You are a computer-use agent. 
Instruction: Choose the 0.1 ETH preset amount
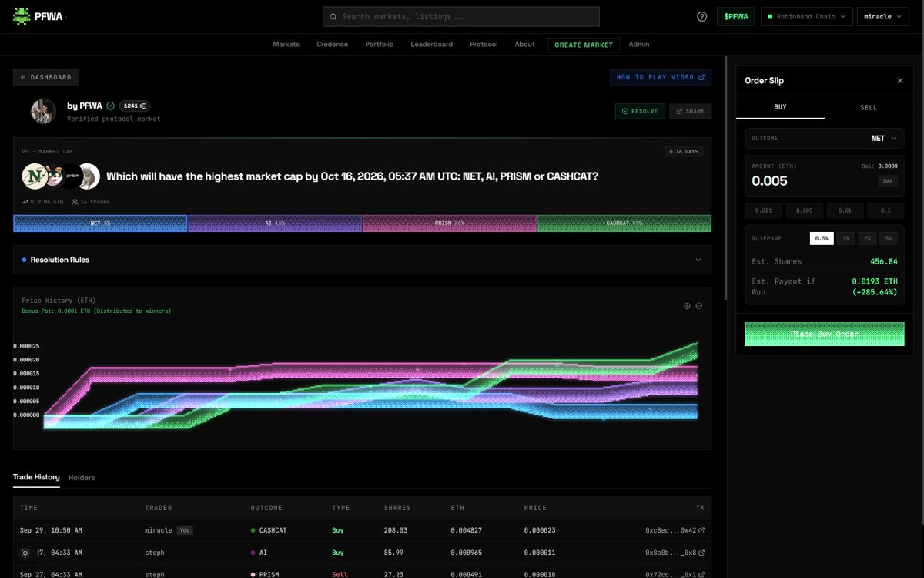point(885,210)
